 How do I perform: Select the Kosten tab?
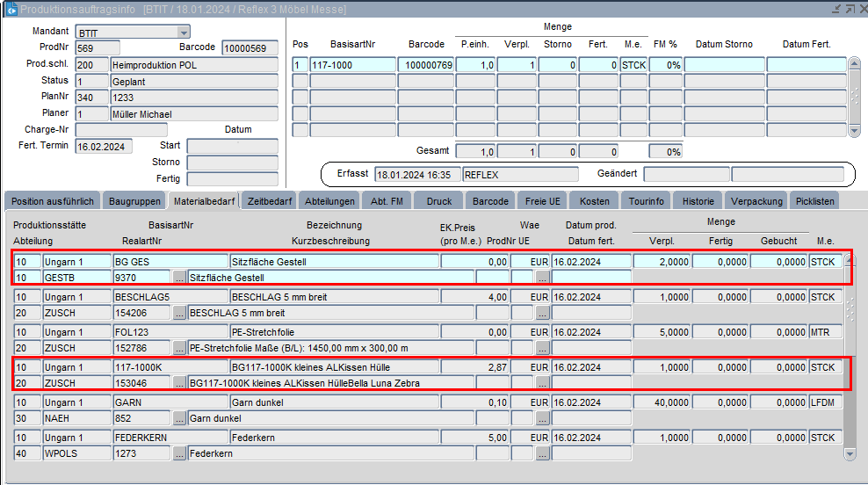(595, 201)
